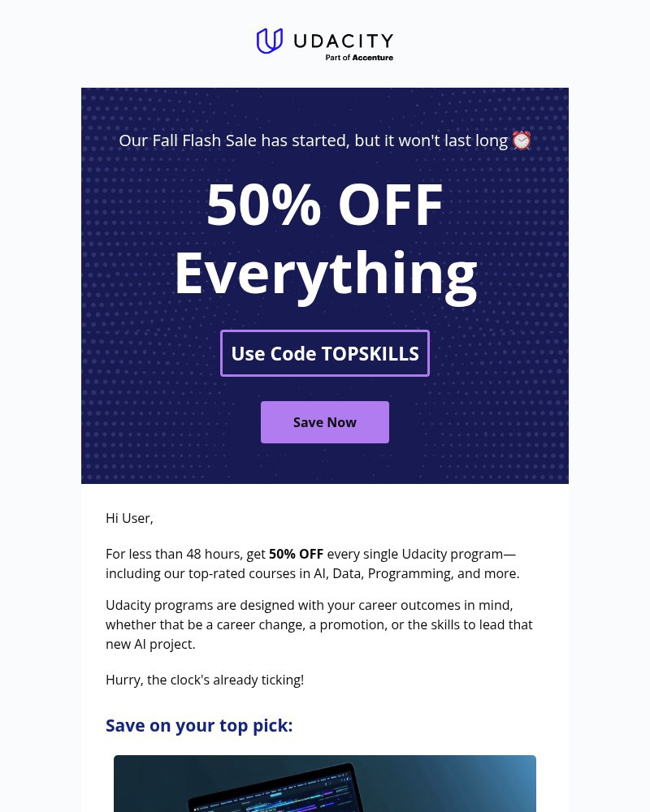650x812 pixels.
Task: Click the Udacity U-shaped logo icon
Action: click(x=269, y=41)
